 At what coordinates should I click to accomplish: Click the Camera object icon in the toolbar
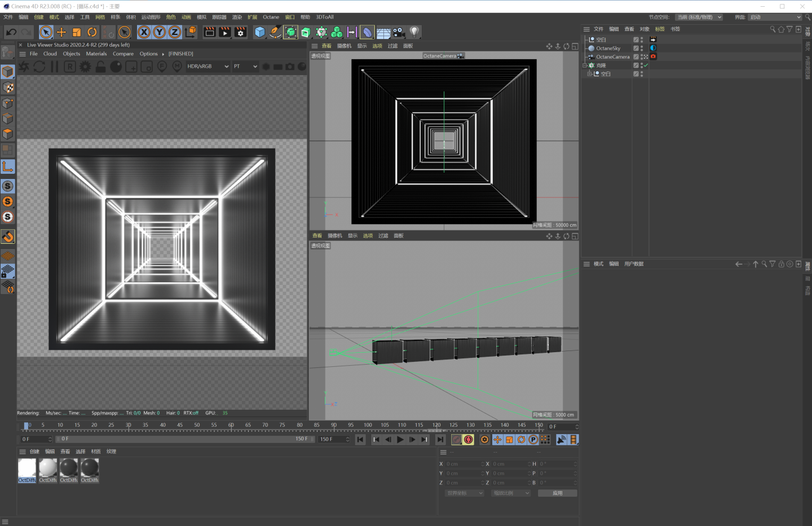[x=399, y=32]
